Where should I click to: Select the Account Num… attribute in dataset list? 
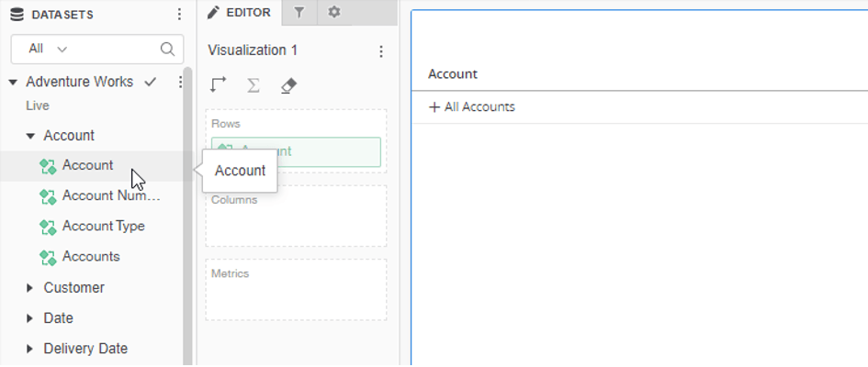[110, 195]
